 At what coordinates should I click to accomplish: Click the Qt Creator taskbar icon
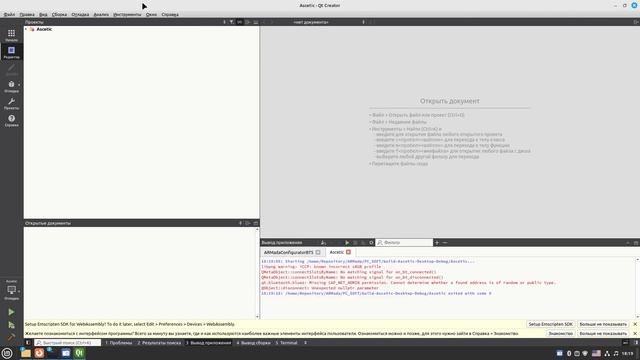pos(79,353)
